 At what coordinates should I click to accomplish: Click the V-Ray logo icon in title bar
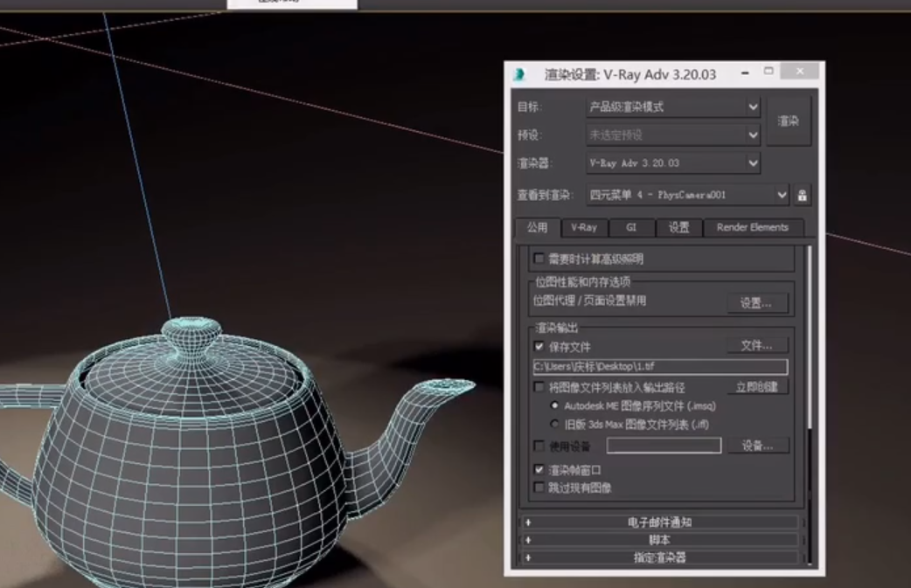(x=522, y=74)
